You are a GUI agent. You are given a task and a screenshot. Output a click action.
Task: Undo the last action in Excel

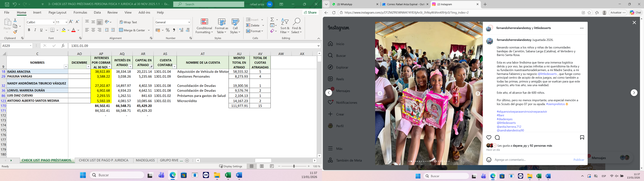tap(15, 4)
